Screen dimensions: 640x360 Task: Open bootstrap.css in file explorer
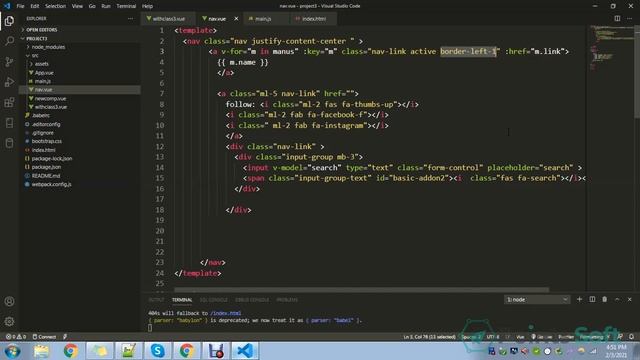[47, 141]
